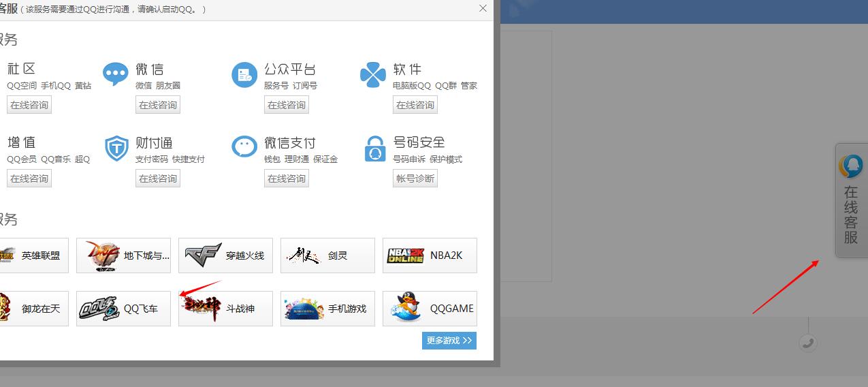This screenshot has height=387, width=868.
Task: Click the 电脑版QQ text under 软件
Action: pos(412,86)
